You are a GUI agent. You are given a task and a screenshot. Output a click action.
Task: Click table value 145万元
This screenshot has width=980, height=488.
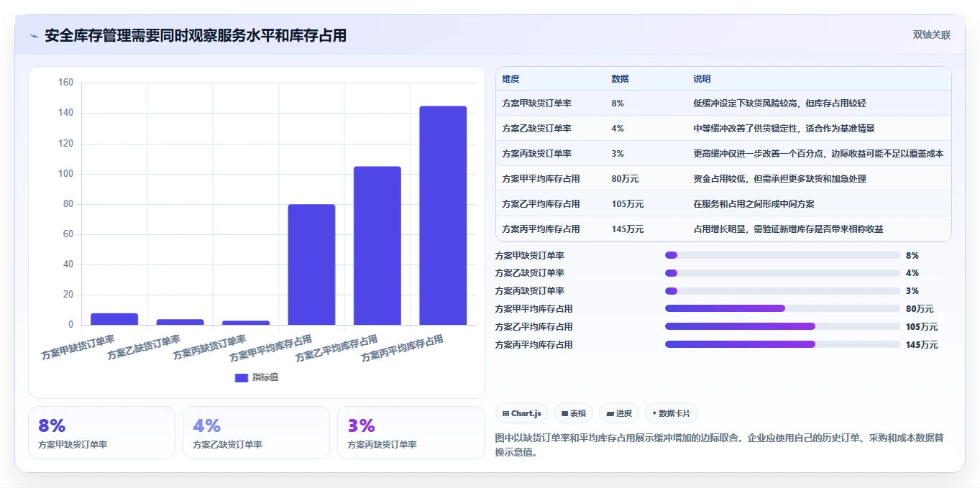pyautogui.click(x=628, y=229)
